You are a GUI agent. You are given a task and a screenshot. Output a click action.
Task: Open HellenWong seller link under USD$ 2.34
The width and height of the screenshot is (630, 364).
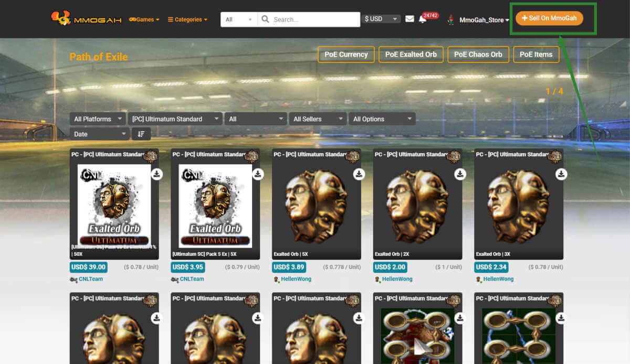pos(499,279)
